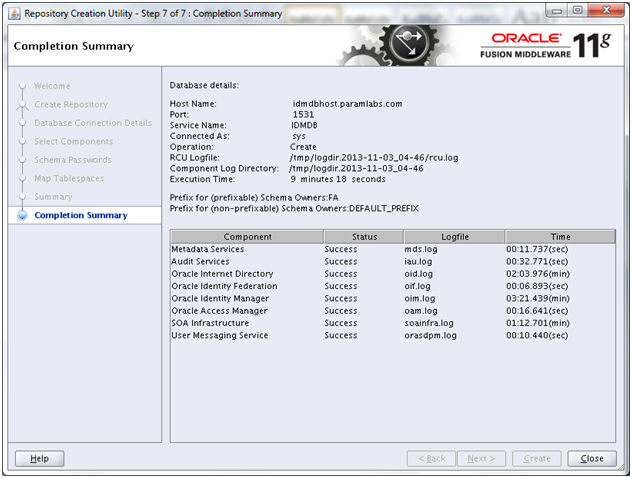632x478 pixels.
Task: Click the Execution Time value 9 minutes 18 seconds
Action: [x=338, y=179]
